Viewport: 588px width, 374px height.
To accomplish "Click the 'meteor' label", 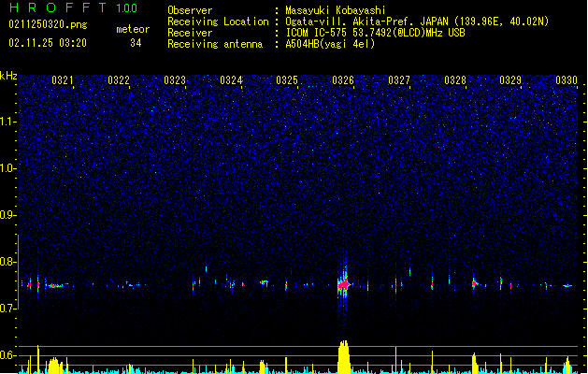I will (133, 29).
